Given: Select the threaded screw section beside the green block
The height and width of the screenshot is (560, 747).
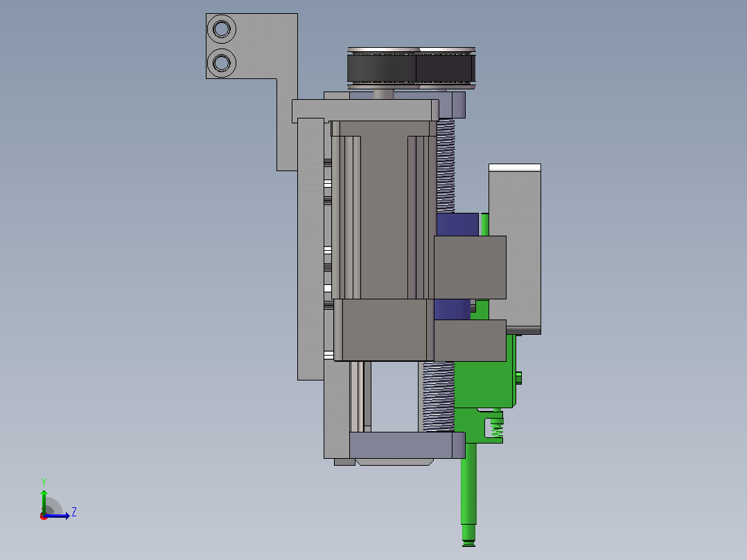Looking at the screenshot, I should pyautogui.click(x=439, y=396).
